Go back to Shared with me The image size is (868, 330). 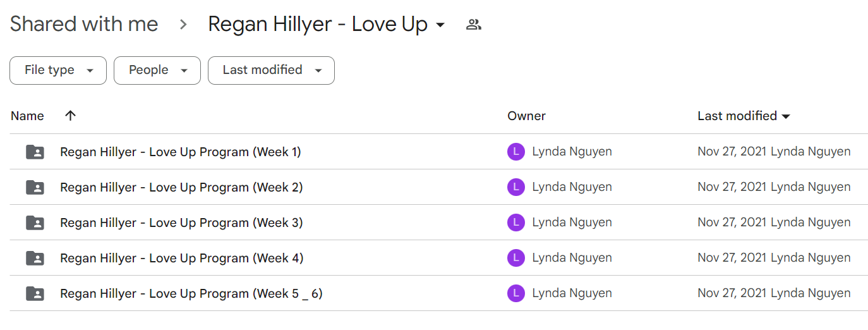pyautogui.click(x=84, y=25)
